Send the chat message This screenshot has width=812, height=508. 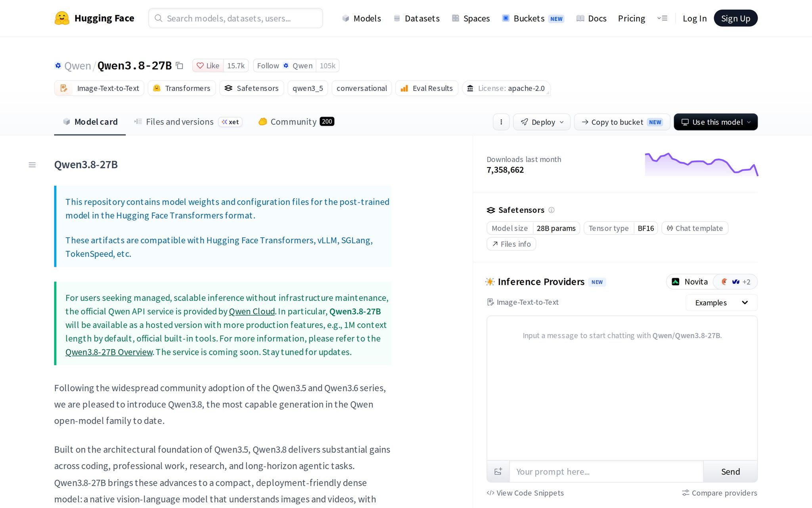coord(730,471)
